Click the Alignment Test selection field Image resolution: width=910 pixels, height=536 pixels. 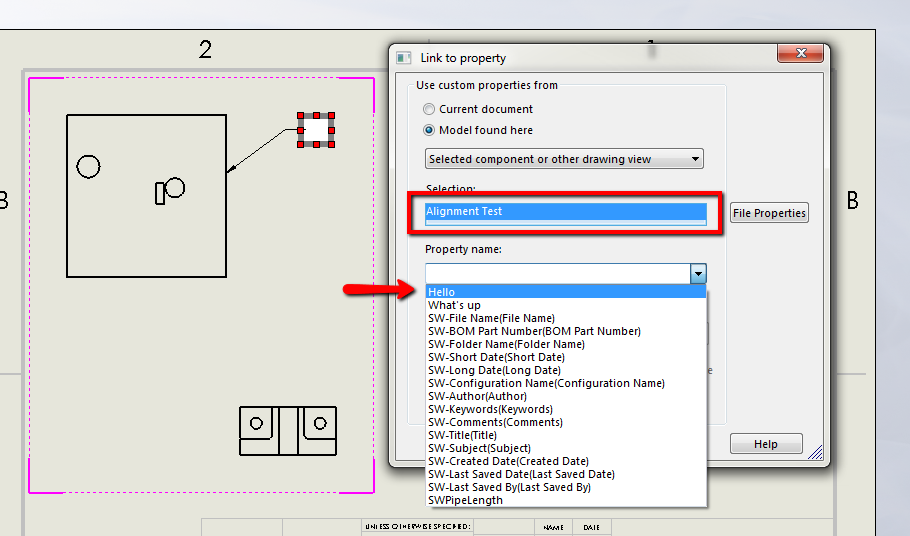(565, 212)
